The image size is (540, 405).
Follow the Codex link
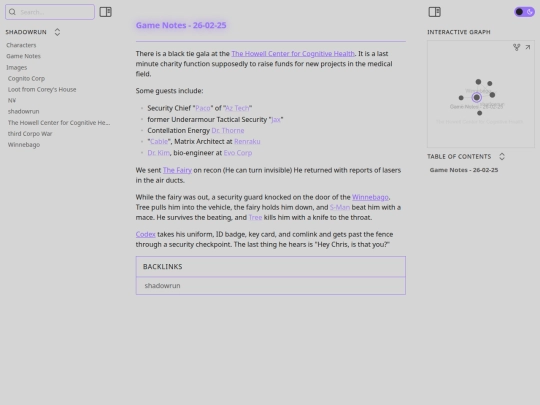[145, 235]
